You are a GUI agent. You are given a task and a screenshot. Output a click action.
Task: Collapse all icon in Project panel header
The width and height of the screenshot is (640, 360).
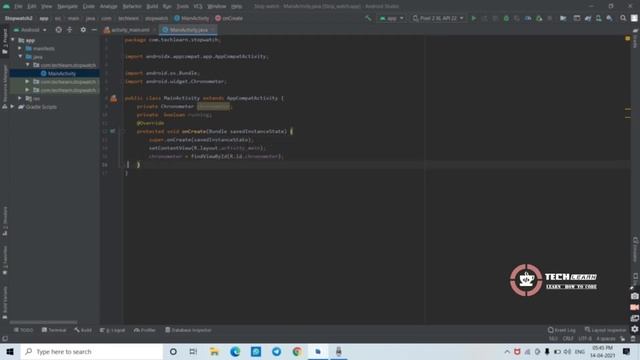click(x=70, y=30)
